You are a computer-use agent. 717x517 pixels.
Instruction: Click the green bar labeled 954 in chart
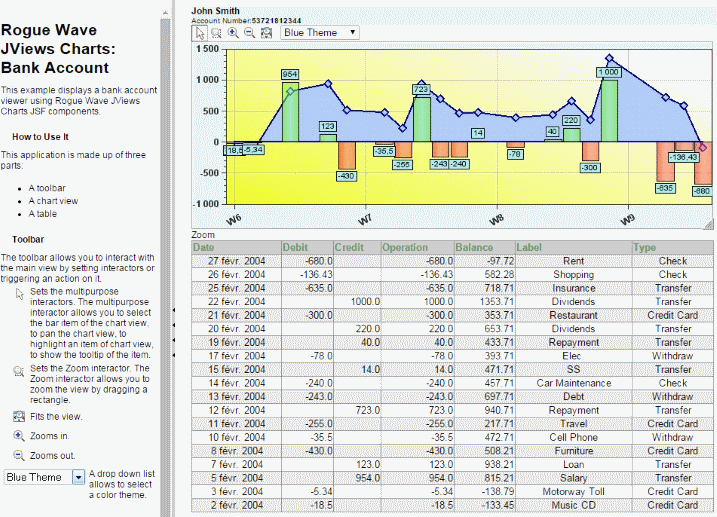pyautogui.click(x=290, y=112)
